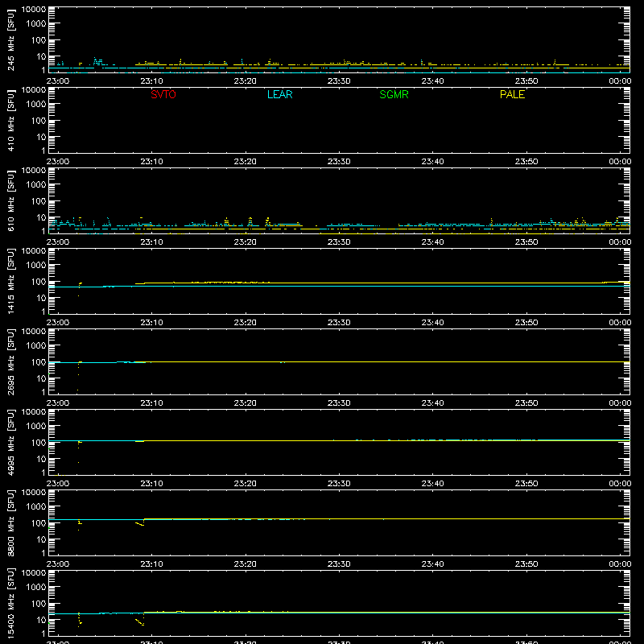Click 23:10 tick under the 610 MHz panel
The image size is (644, 644).
(x=151, y=242)
